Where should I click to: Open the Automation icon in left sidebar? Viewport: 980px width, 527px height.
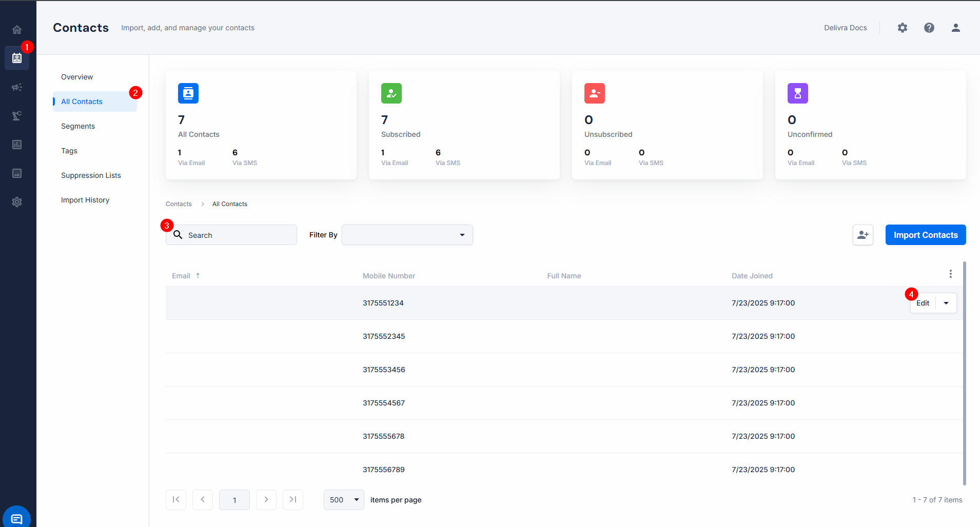(x=17, y=116)
